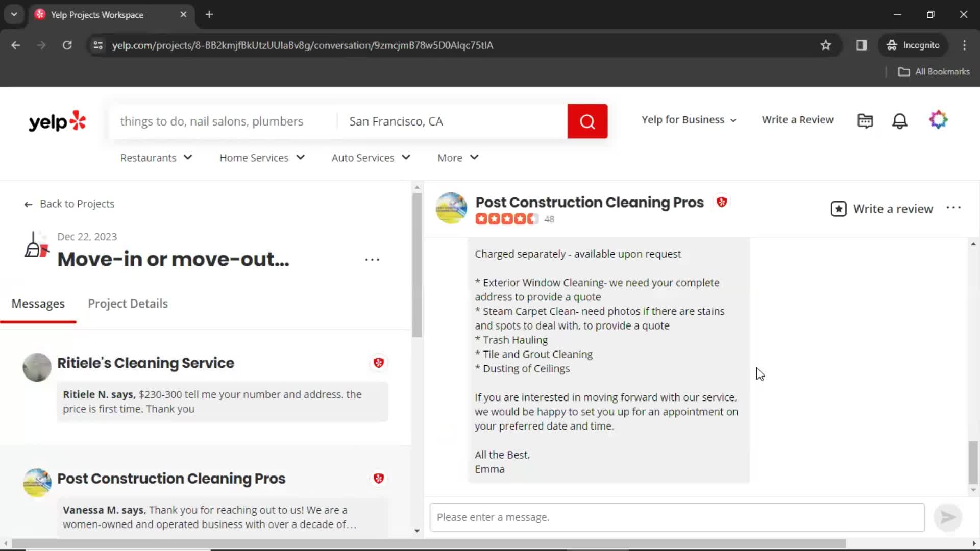Click the message input box
The image size is (980, 551).
pos(677,517)
